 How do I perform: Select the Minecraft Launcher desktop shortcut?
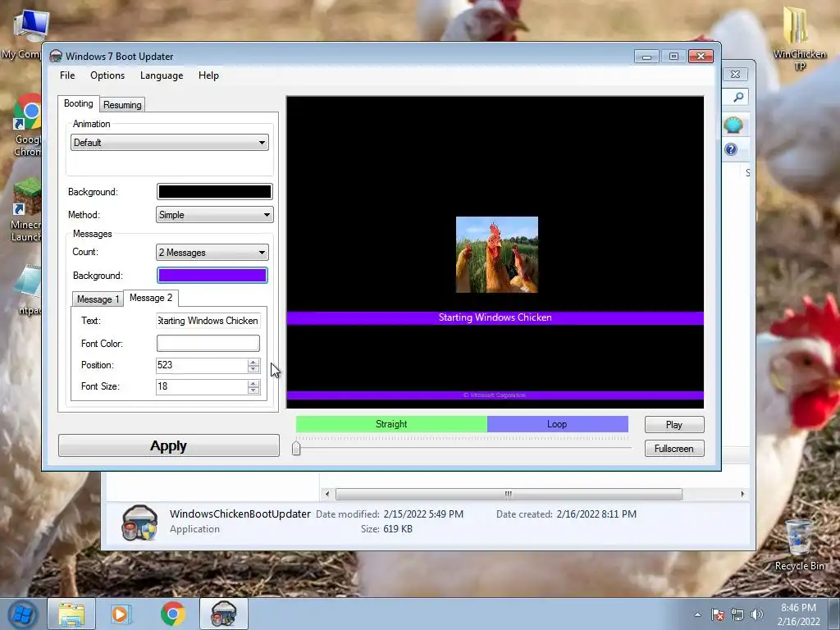pos(26,210)
